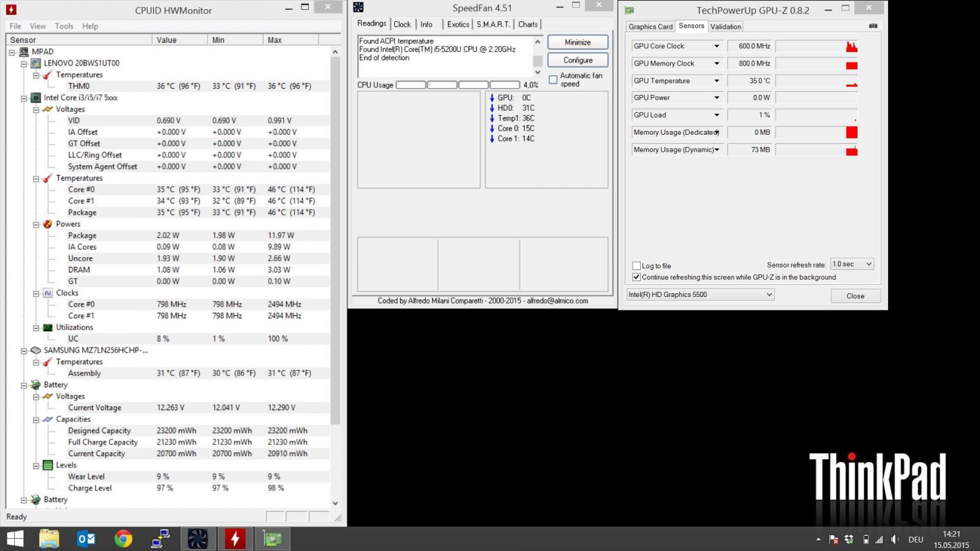Screen dimensions: 980x551
Task: Click the DEU language indicator in the taskbar
Action: point(916,539)
